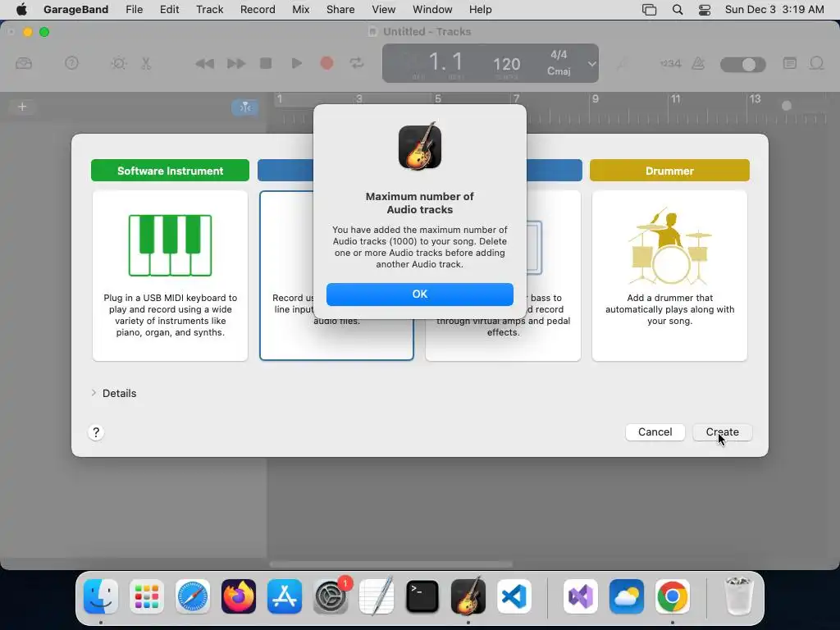Image resolution: width=840 pixels, height=630 pixels.
Task: Open the track dialog help question mark
Action: coord(96,432)
